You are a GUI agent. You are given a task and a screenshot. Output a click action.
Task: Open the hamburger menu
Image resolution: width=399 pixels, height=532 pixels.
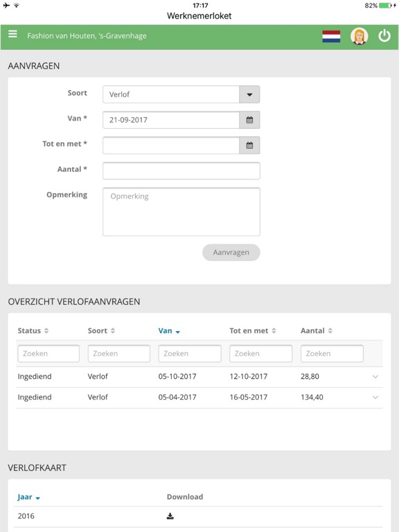12,34
